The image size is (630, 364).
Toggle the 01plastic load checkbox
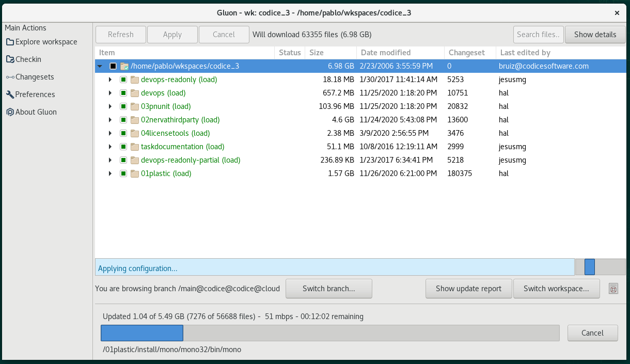click(123, 173)
